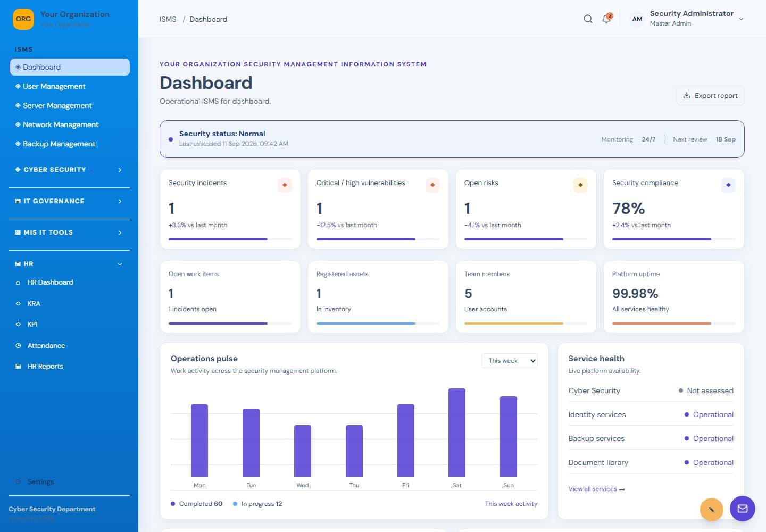Viewport: 766px width, 532px height.
Task: Click the 'In progress 12' legend entry
Action: pos(257,504)
